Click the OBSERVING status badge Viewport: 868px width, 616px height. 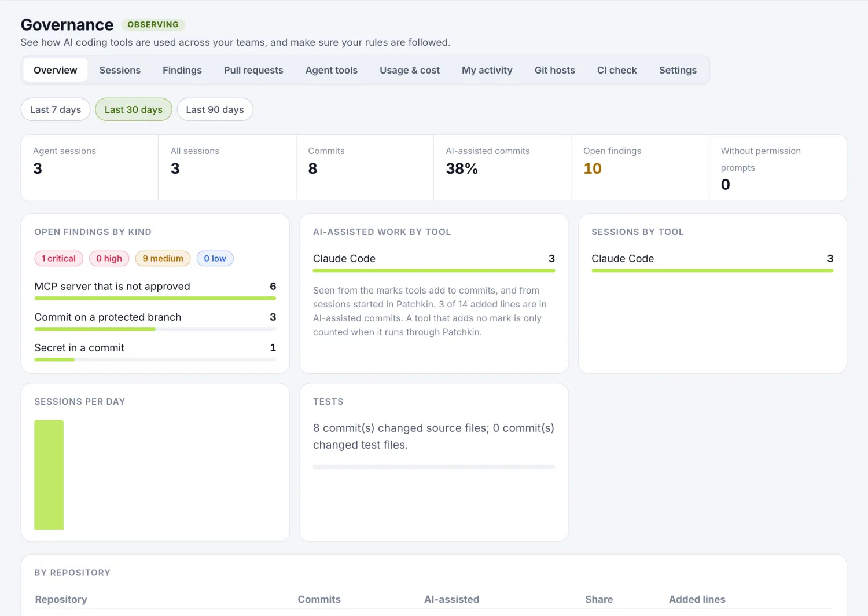(153, 25)
